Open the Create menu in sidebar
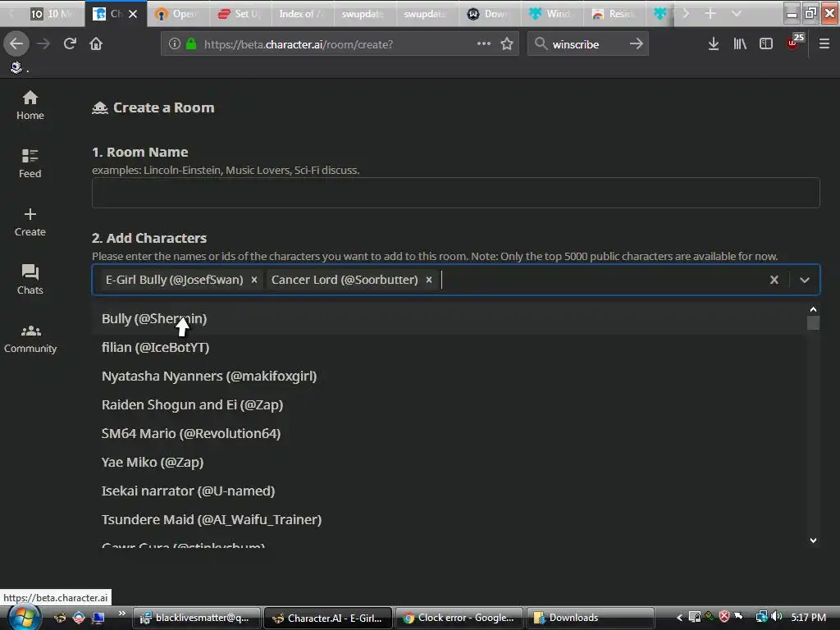This screenshot has width=840, height=630. coord(30,221)
